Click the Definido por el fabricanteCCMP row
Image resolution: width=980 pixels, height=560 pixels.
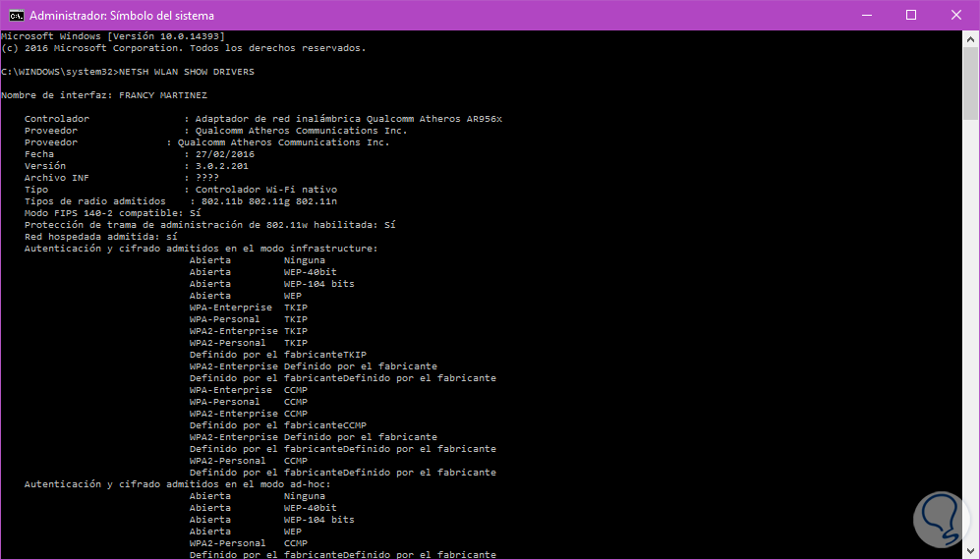click(278, 425)
